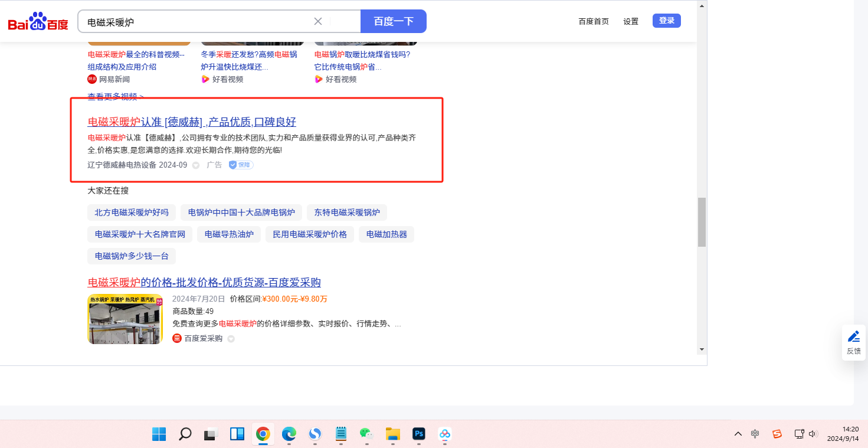The height and width of the screenshot is (448, 868).
Task: Expand dropdown arrow beside 辽宁德威赫电热设备 2024-09
Action: [x=196, y=166]
